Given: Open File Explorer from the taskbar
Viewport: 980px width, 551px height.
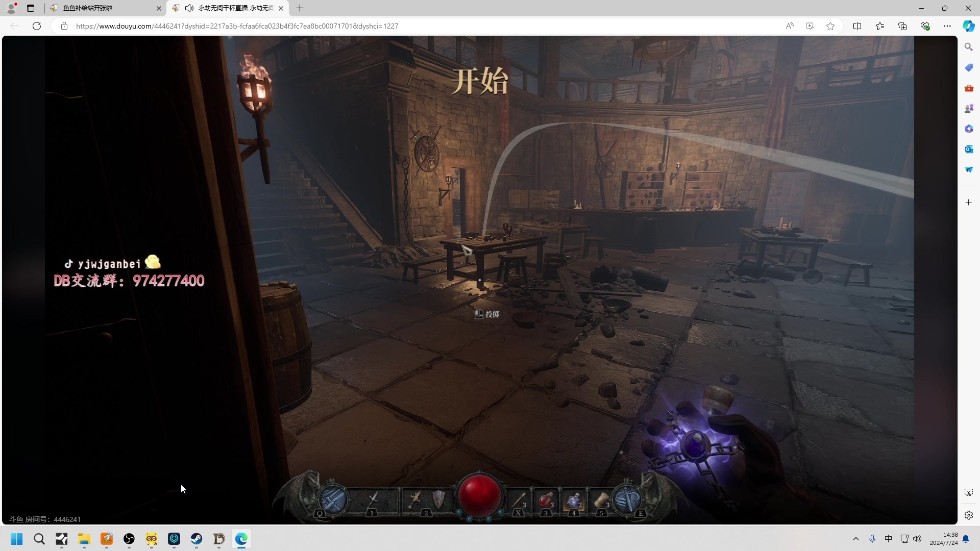Looking at the screenshot, I should point(84,539).
